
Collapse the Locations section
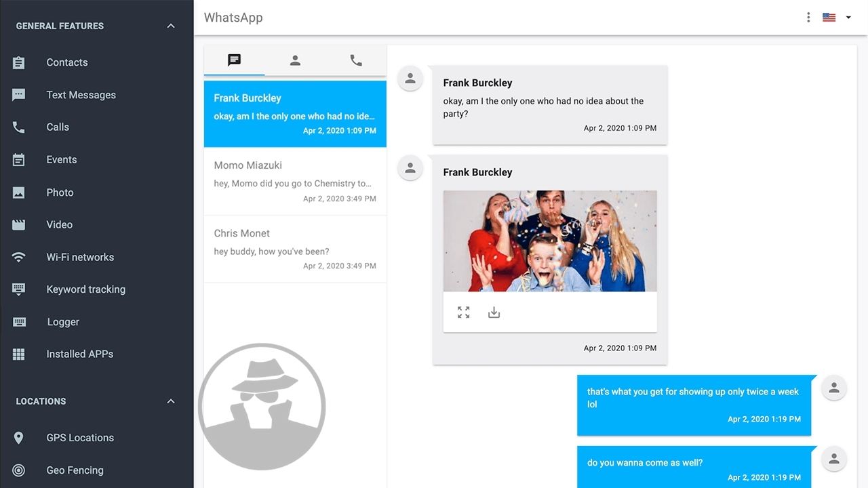(x=171, y=401)
